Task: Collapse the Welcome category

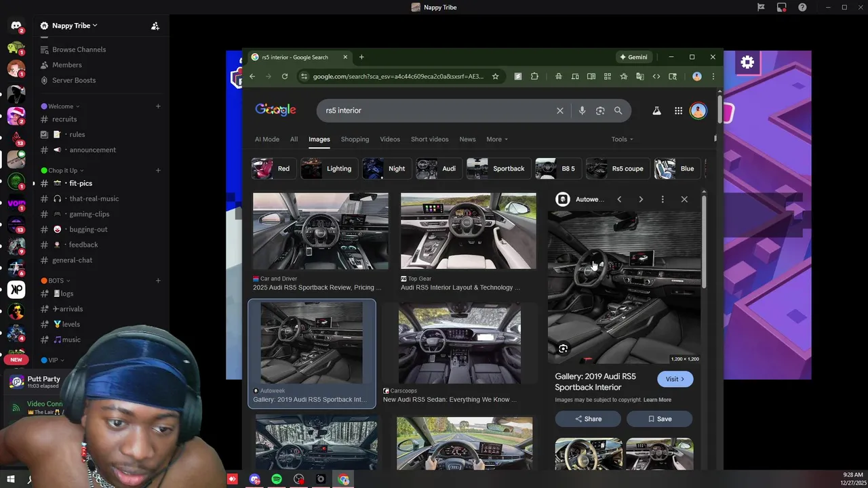Action: [60, 106]
